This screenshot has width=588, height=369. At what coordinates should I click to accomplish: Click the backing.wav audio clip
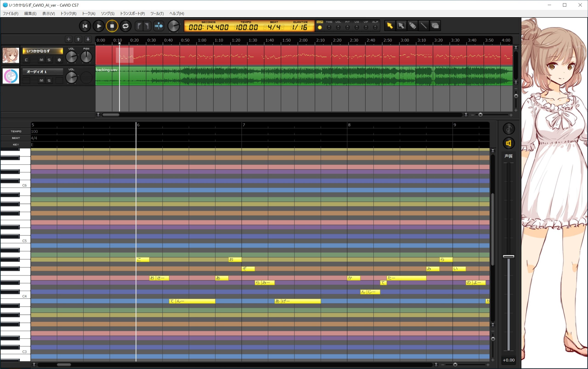[304, 76]
